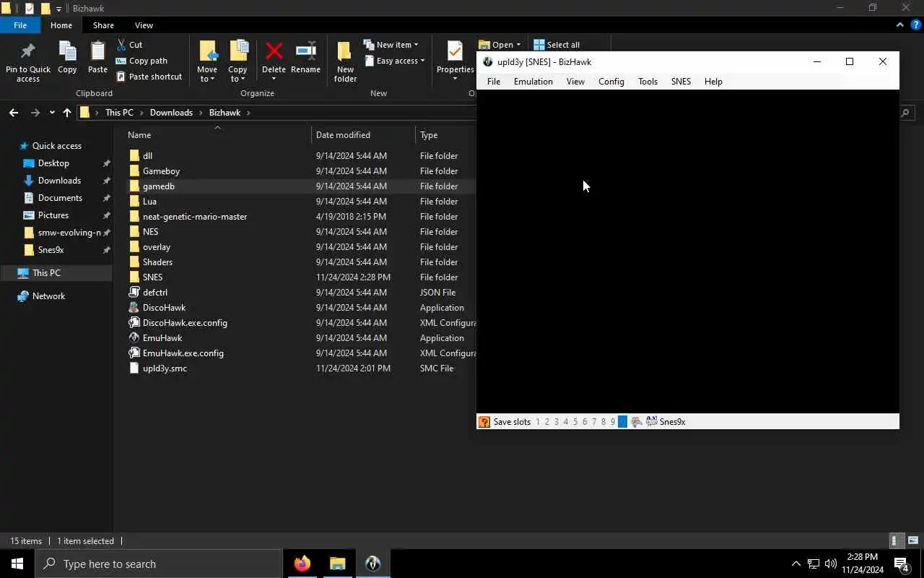Click the dolphin-like icon in BizHawk status bar
Viewport: 924px width, 578px height.
637,422
